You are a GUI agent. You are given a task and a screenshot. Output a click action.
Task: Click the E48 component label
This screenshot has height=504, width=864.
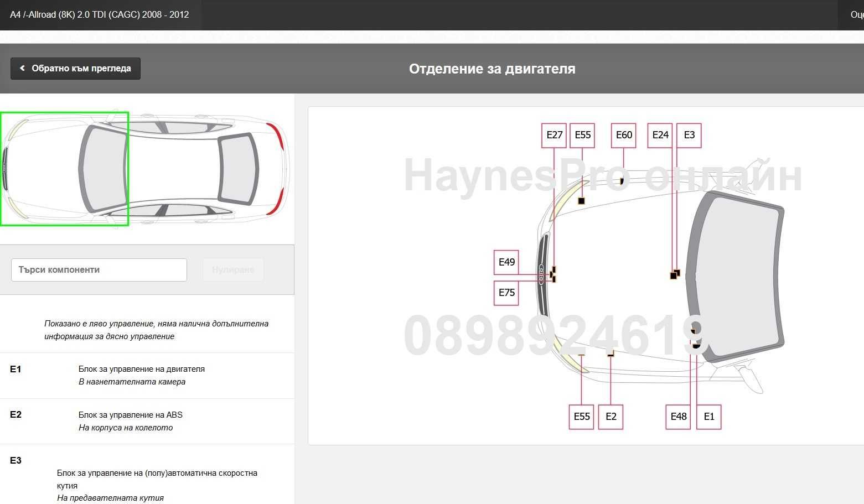[678, 417]
